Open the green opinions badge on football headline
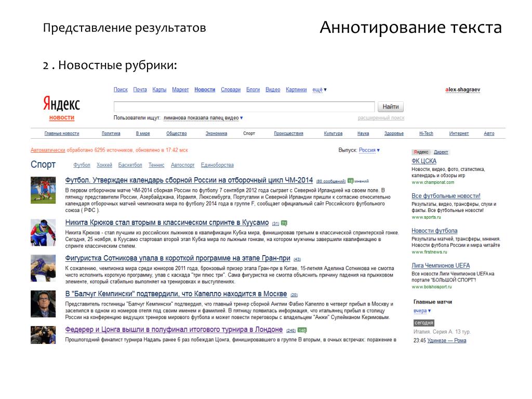 (x=351, y=181)
